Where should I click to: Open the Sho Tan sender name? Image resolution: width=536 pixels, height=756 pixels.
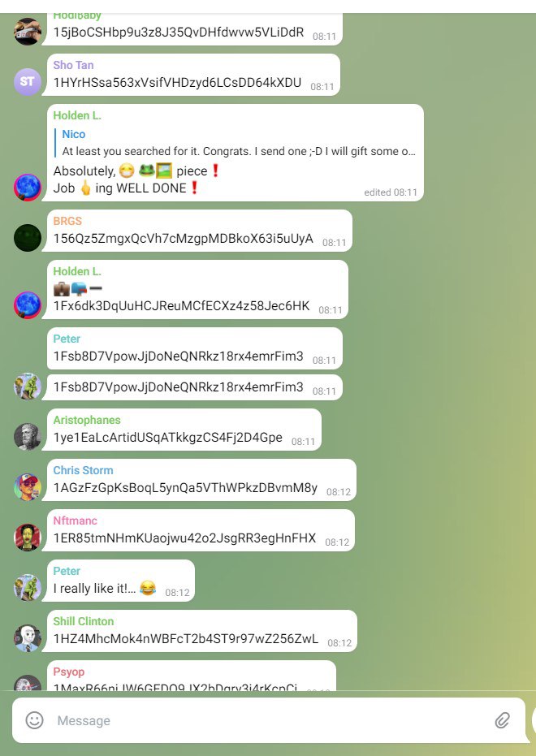[73, 65]
